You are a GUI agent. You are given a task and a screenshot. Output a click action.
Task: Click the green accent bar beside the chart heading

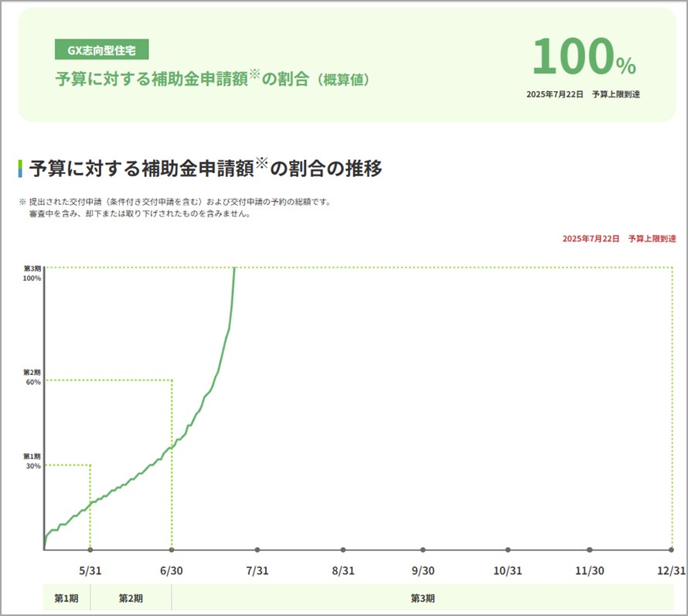point(21,165)
